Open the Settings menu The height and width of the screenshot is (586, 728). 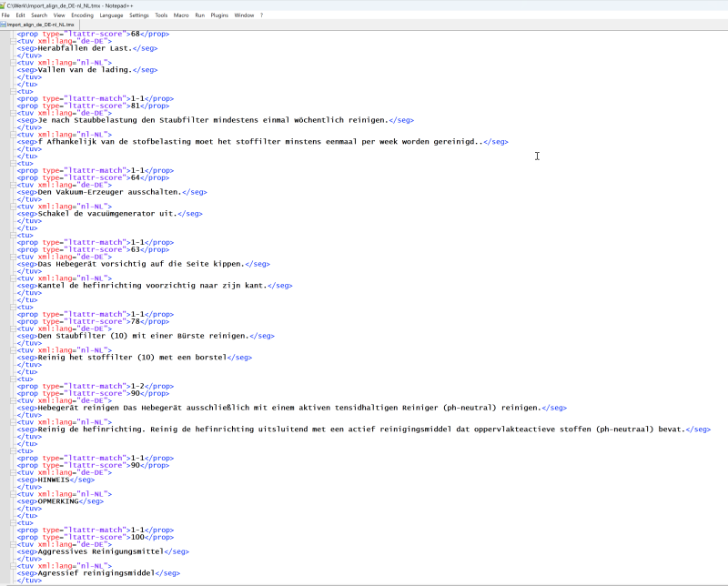139,15
